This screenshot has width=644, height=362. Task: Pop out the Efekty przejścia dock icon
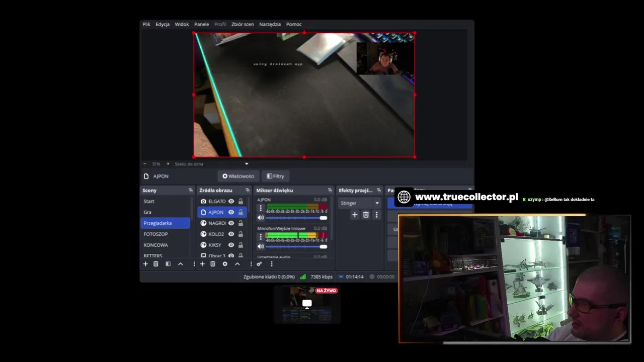click(x=379, y=190)
